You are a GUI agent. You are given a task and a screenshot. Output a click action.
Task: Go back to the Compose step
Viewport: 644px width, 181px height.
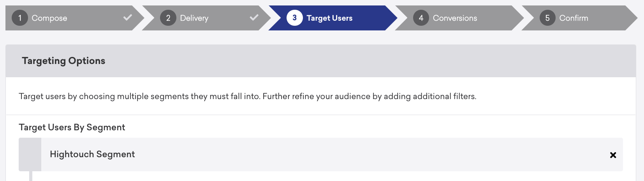coord(49,18)
